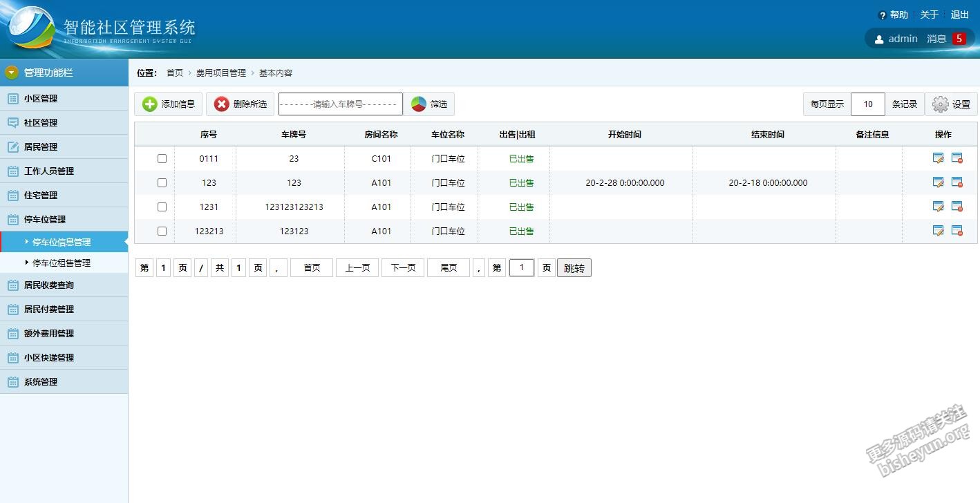Tick the checkbox for row 123213
Screen dimensions: 980x503
pos(162,231)
